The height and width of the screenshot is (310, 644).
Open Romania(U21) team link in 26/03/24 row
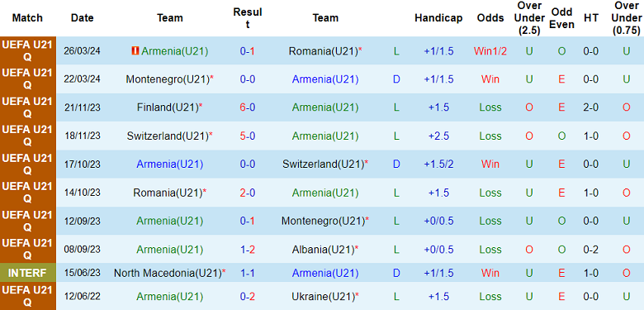click(323, 51)
